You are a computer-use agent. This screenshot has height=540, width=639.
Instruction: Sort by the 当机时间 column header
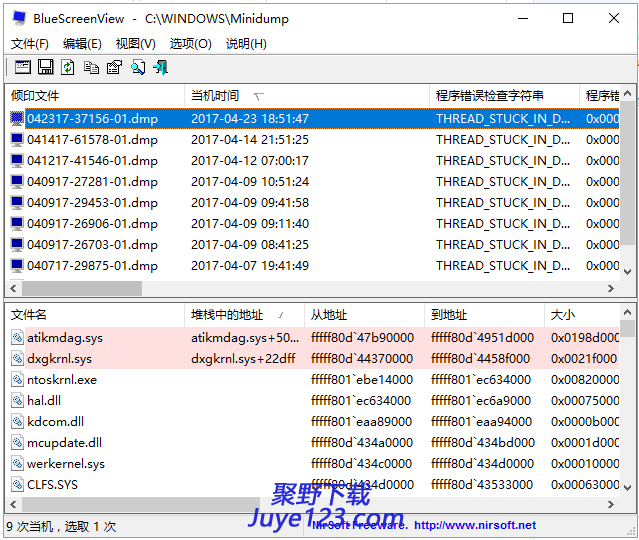pos(307,96)
